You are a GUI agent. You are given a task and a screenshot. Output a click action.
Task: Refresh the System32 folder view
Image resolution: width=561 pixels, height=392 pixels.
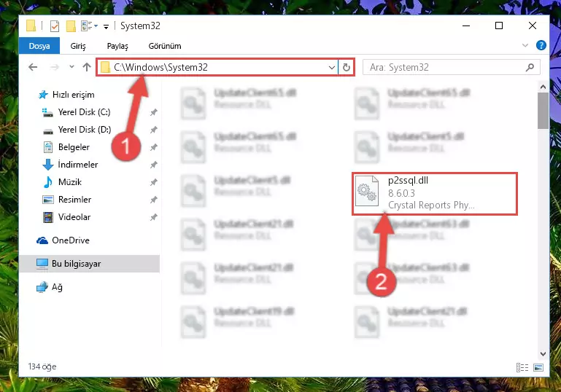pyautogui.click(x=347, y=67)
